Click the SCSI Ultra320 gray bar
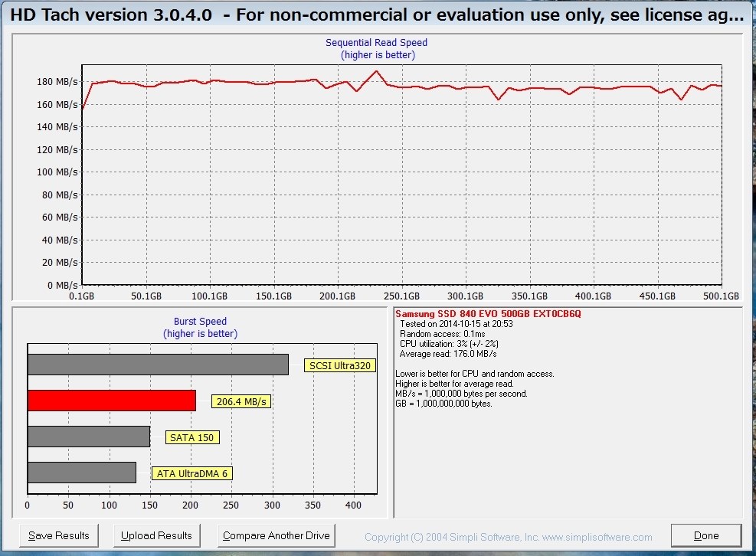Screen dimensions: 756x556 pos(158,365)
